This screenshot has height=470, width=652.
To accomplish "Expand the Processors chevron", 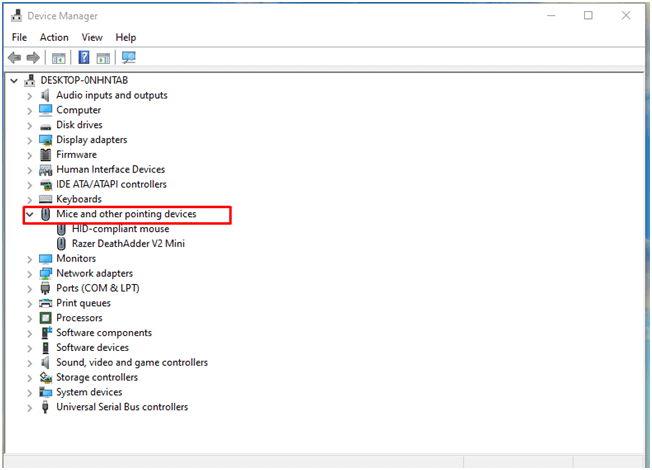I will click(30, 319).
